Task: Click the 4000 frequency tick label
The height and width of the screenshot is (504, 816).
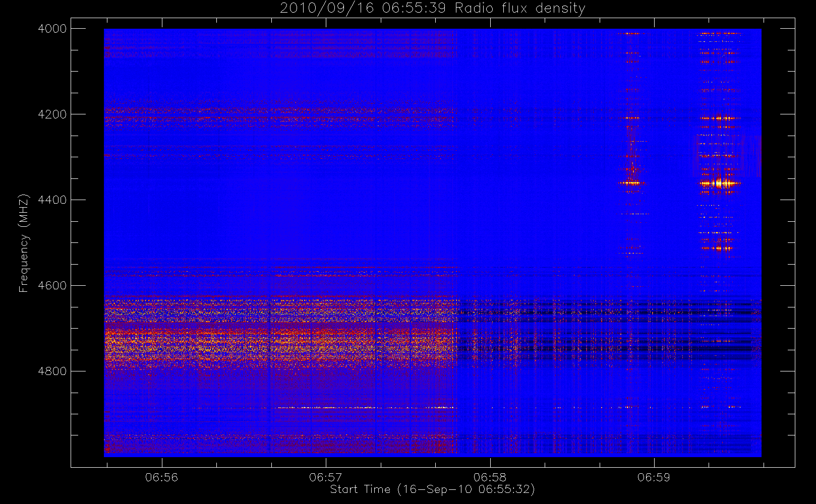Action: [52, 29]
